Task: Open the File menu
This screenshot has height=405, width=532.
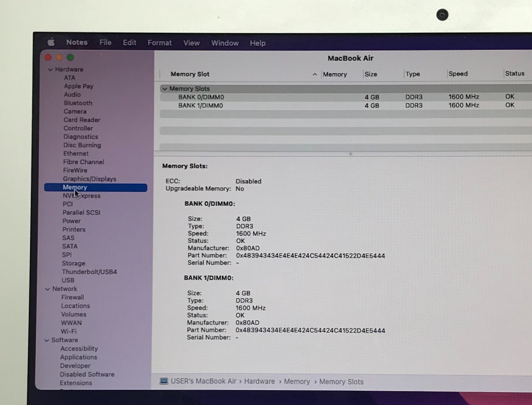Action: click(x=105, y=43)
